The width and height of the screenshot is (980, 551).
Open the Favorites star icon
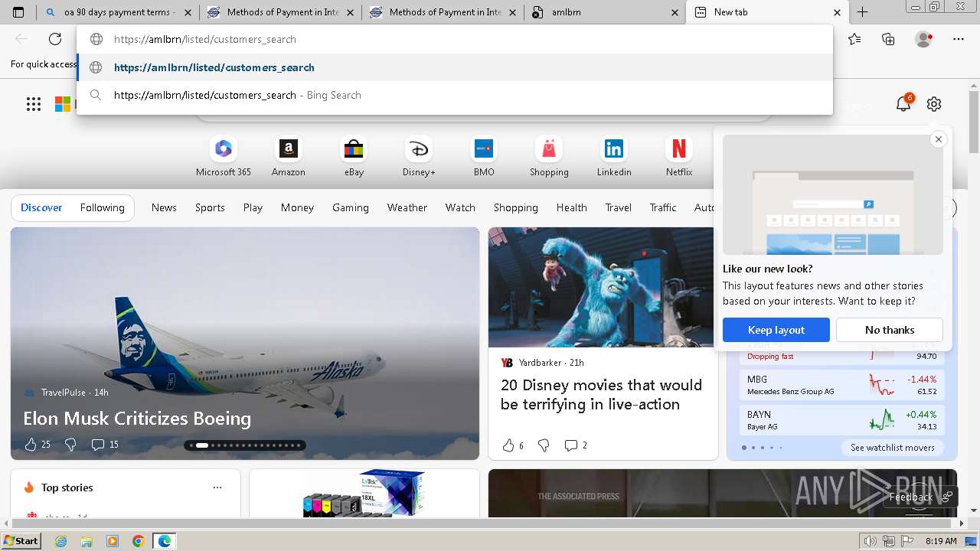[854, 39]
